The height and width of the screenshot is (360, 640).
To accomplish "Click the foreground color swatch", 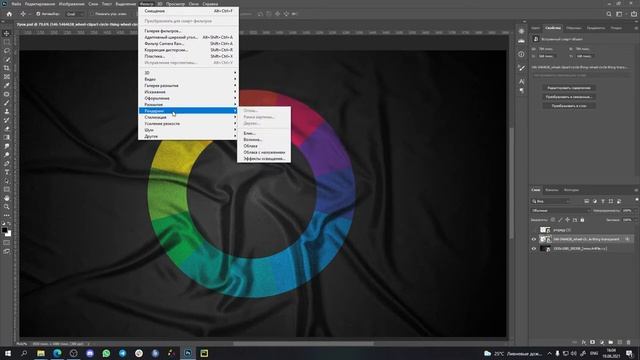I will pyautogui.click(x=4, y=230).
